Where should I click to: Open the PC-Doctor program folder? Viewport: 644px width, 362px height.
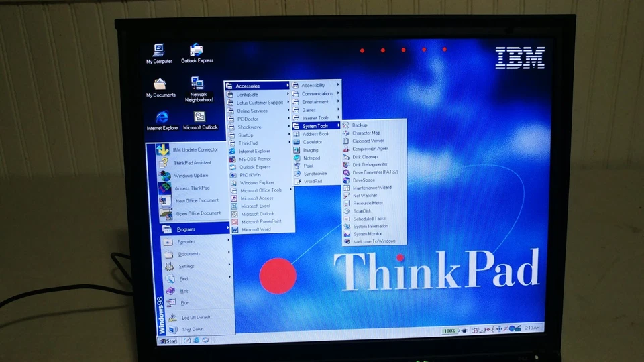pyautogui.click(x=259, y=119)
